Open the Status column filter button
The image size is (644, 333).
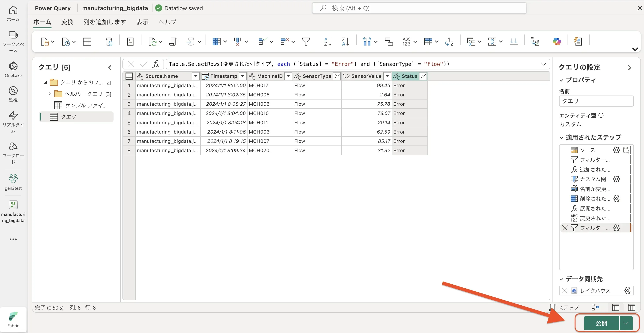coord(423,76)
